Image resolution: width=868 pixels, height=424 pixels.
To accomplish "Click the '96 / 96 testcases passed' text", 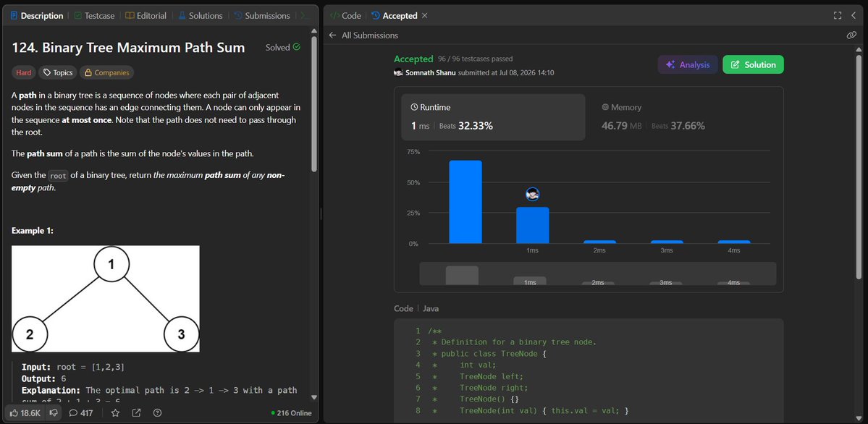I will pyautogui.click(x=476, y=59).
